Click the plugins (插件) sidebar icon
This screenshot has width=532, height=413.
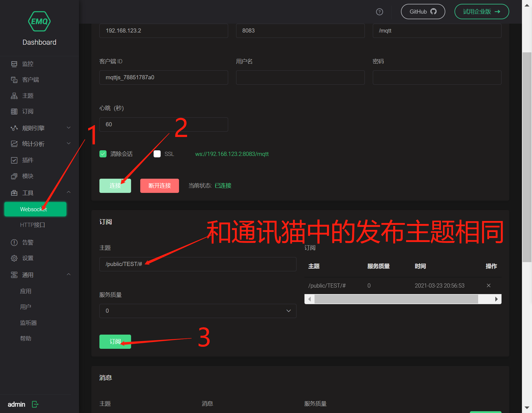[x=14, y=160]
